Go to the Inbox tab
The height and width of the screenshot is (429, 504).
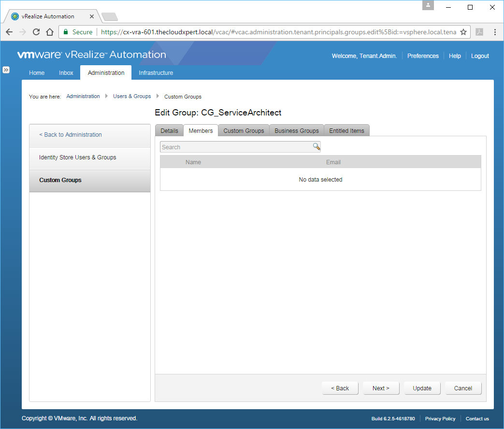[x=66, y=73]
